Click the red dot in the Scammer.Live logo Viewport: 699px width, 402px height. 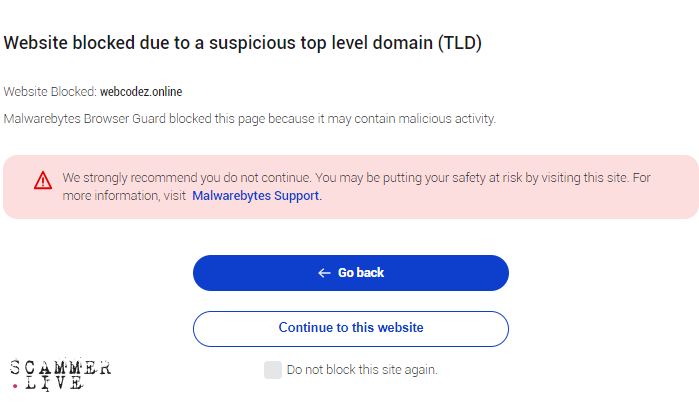pos(15,385)
